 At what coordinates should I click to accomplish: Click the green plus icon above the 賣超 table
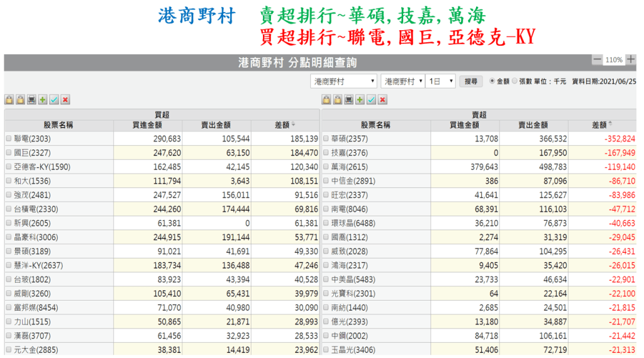(360, 99)
